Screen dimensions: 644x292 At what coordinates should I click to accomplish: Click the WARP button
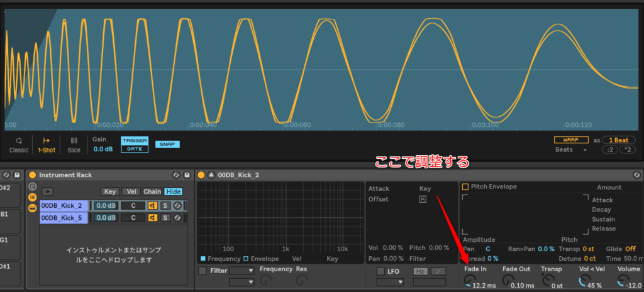pyautogui.click(x=571, y=139)
